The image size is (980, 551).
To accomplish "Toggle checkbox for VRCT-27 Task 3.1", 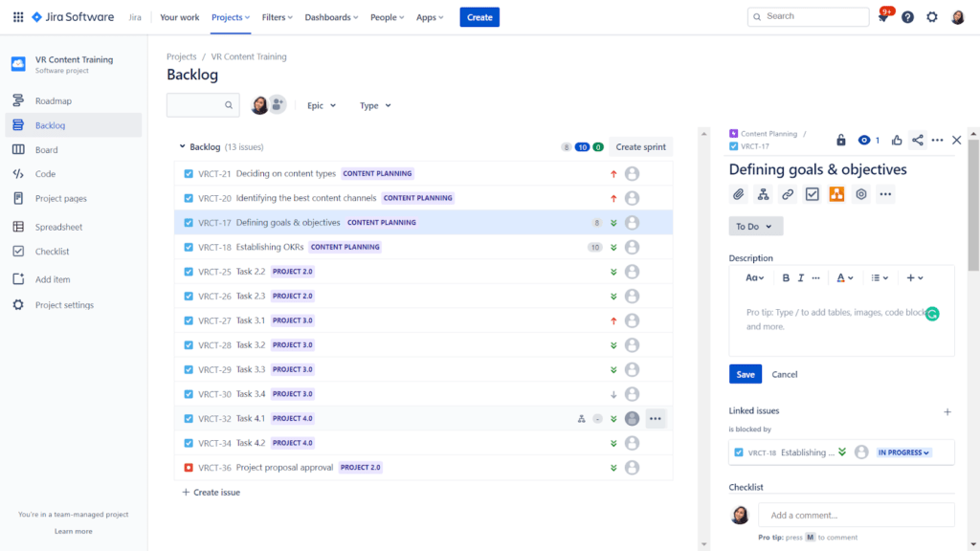I will point(189,320).
